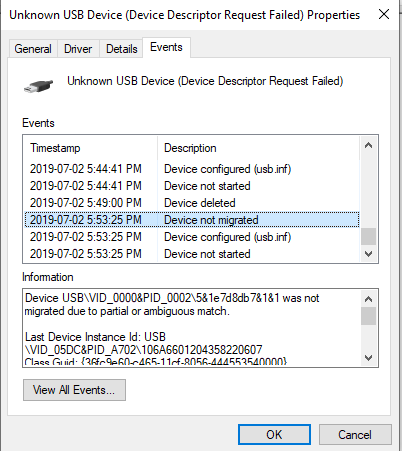Click the VID_05DC&PID_A702 instance id line

[144, 350]
